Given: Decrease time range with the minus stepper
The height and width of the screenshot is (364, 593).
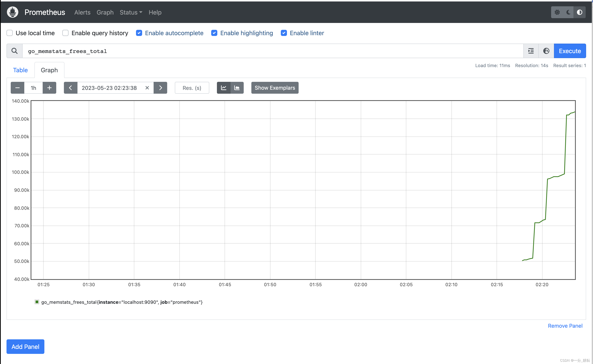Looking at the screenshot, I should click(x=17, y=88).
